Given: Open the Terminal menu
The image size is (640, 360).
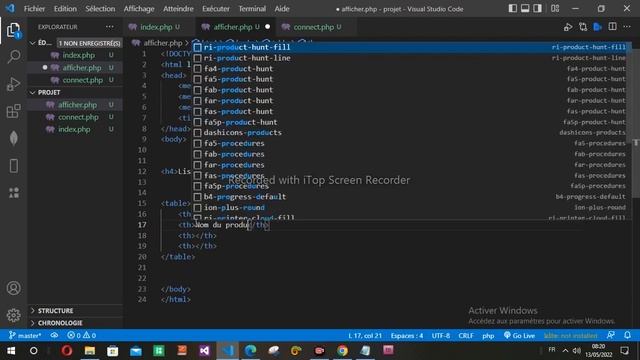Looking at the screenshot, I should point(252,9).
